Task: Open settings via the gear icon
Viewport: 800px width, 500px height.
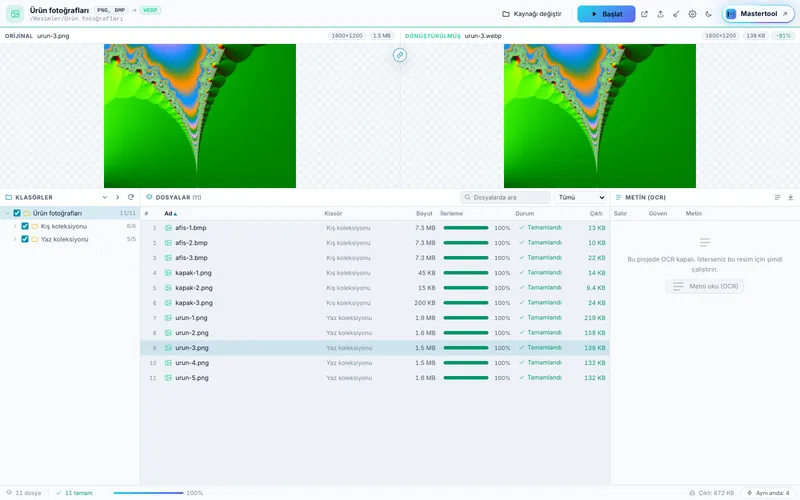Action: point(692,14)
